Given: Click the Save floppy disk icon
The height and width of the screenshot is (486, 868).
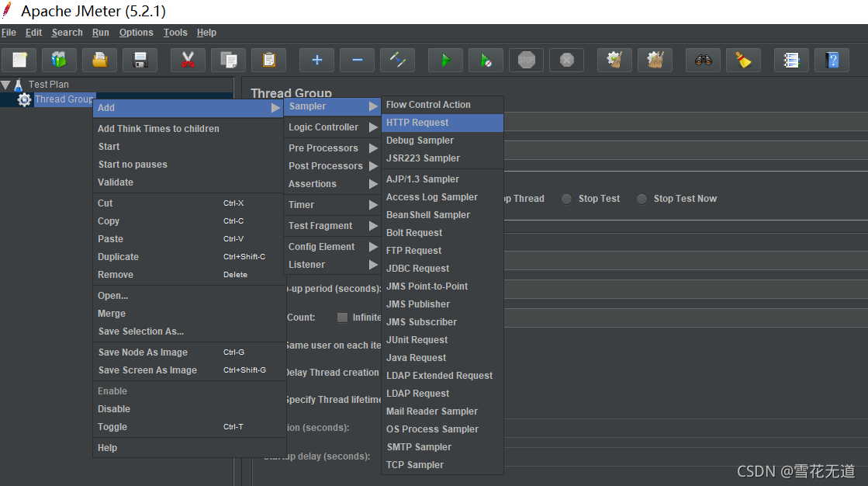Looking at the screenshot, I should (140, 60).
